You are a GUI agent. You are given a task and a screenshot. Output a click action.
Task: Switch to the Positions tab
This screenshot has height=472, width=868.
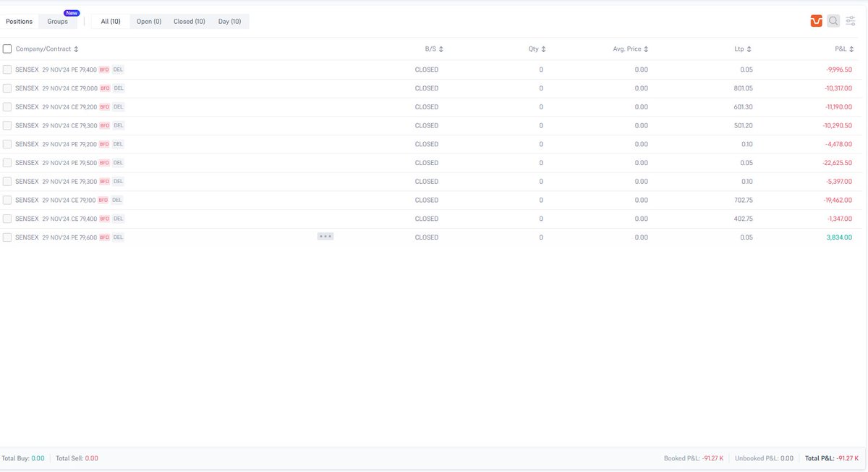click(x=20, y=22)
